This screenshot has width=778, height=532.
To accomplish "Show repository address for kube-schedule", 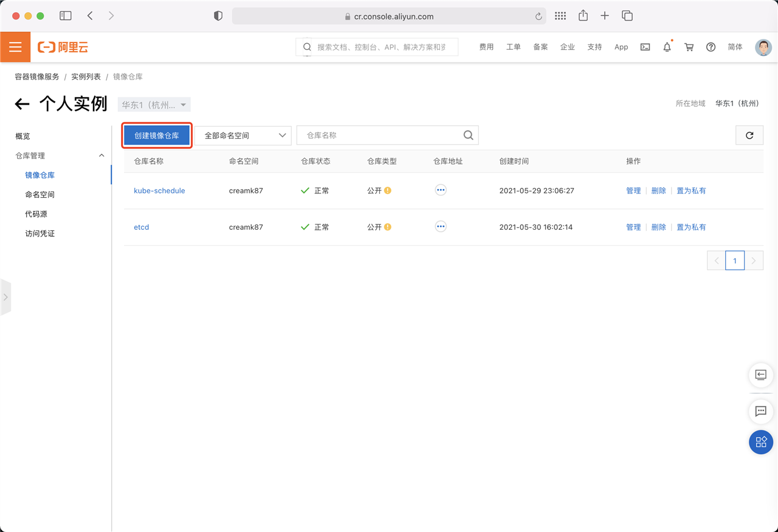I will click(x=441, y=190).
